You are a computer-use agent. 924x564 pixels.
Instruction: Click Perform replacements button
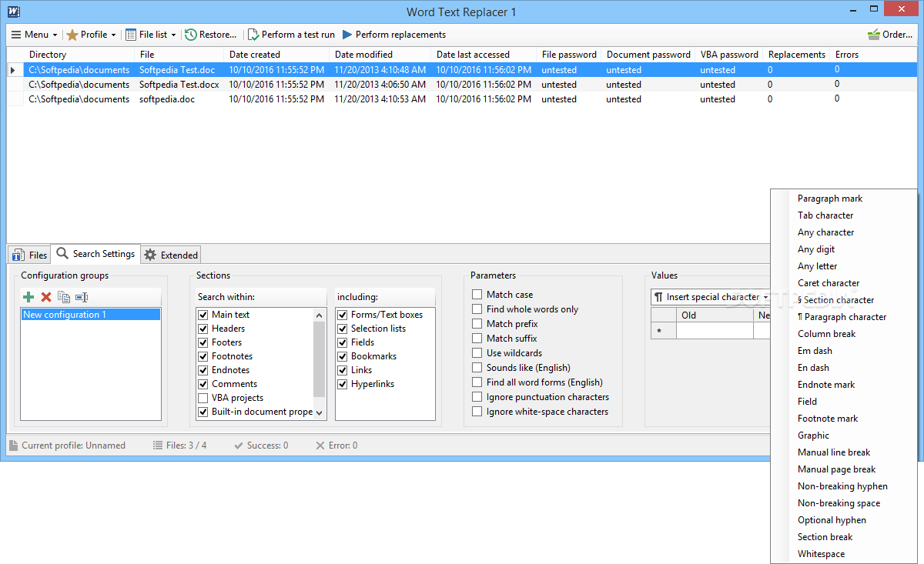tap(393, 35)
